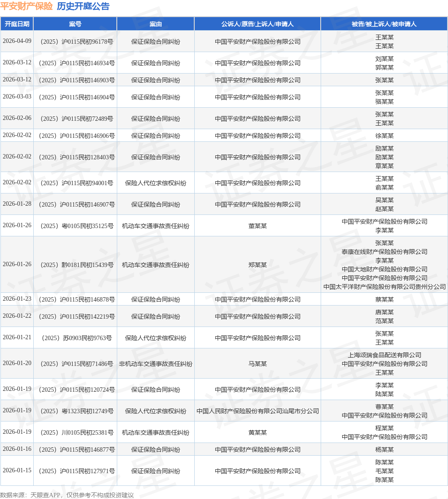The image size is (448, 499).
Task: Click case number 沪0115民初96178号
Action: (x=77, y=42)
